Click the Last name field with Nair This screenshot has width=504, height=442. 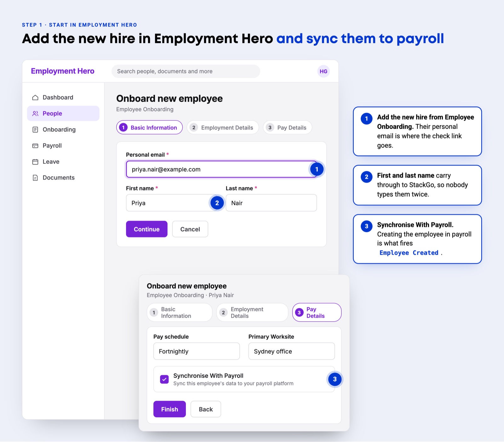[x=271, y=203]
